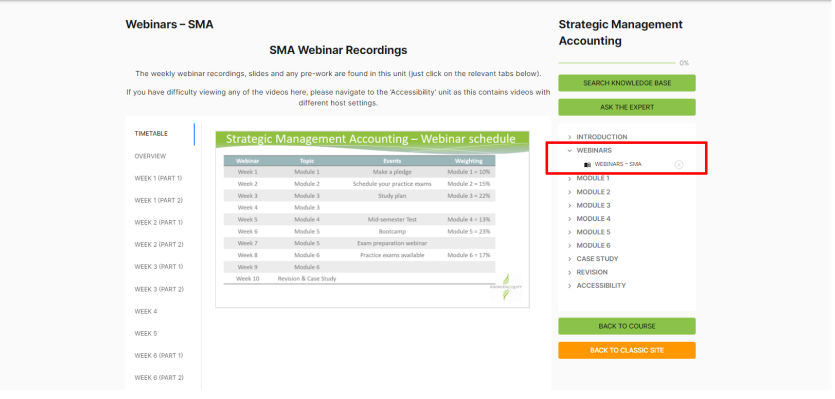
Task: Switch to the Overview tab
Action: coord(150,157)
